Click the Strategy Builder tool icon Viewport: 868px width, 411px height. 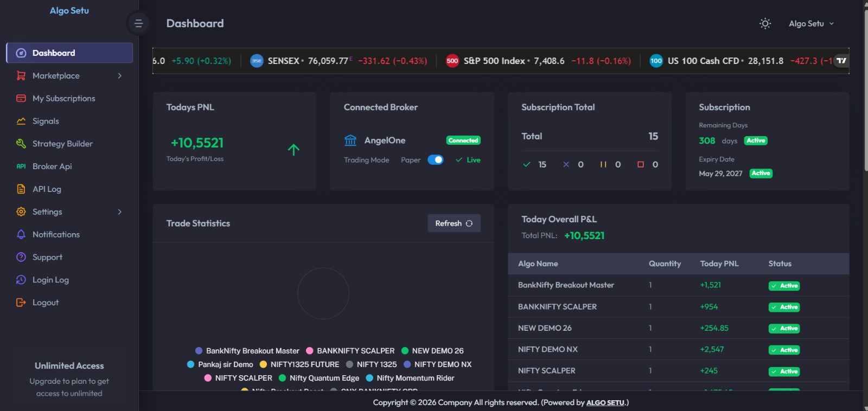(x=21, y=144)
